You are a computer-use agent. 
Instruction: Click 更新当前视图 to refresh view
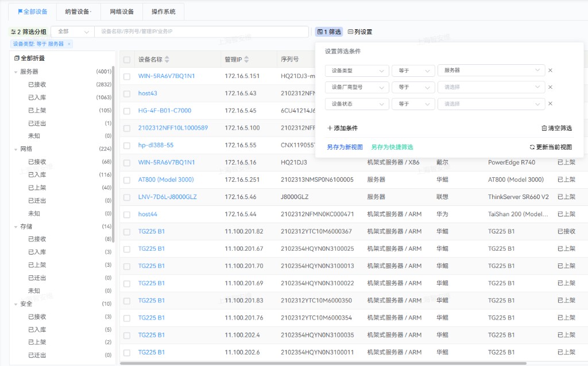click(x=551, y=147)
